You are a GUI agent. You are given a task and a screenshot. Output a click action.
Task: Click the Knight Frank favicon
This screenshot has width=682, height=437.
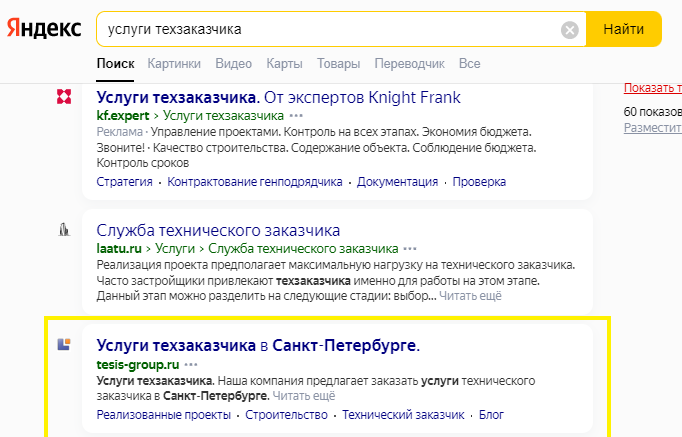(64, 97)
